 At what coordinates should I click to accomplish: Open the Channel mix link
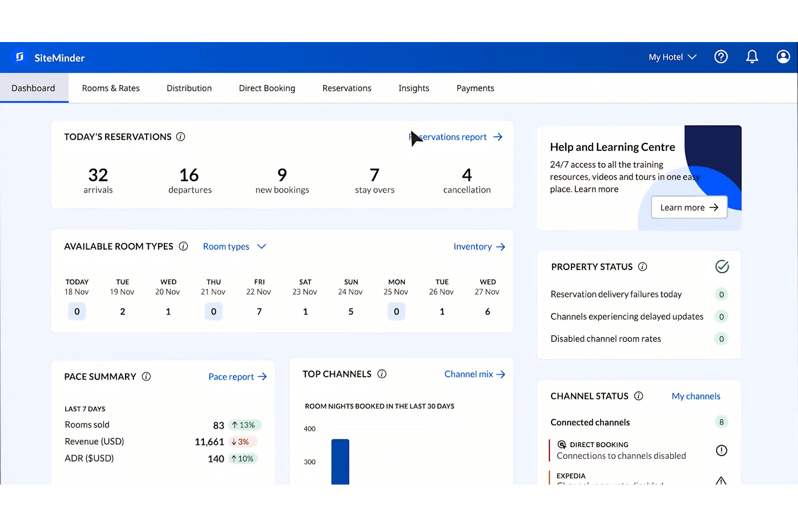click(x=474, y=374)
